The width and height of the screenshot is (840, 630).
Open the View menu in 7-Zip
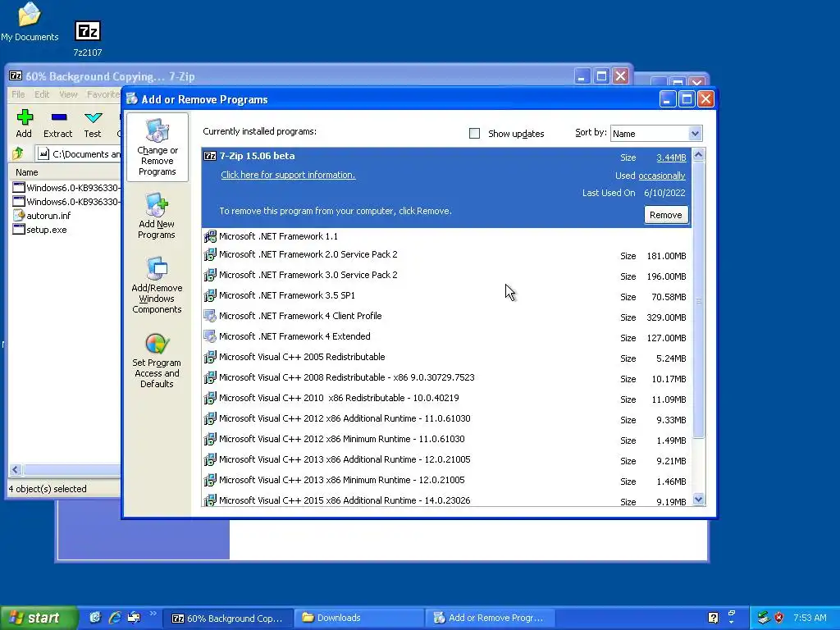coord(68,94)
